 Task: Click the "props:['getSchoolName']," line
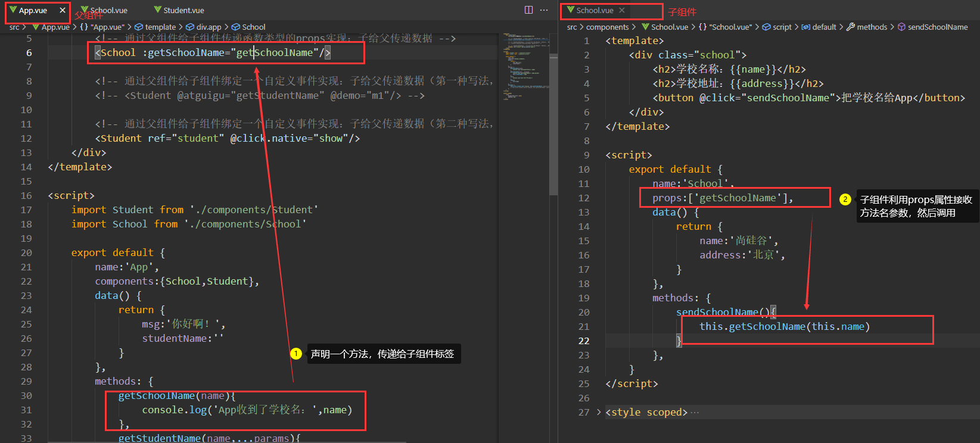(723, 198)
